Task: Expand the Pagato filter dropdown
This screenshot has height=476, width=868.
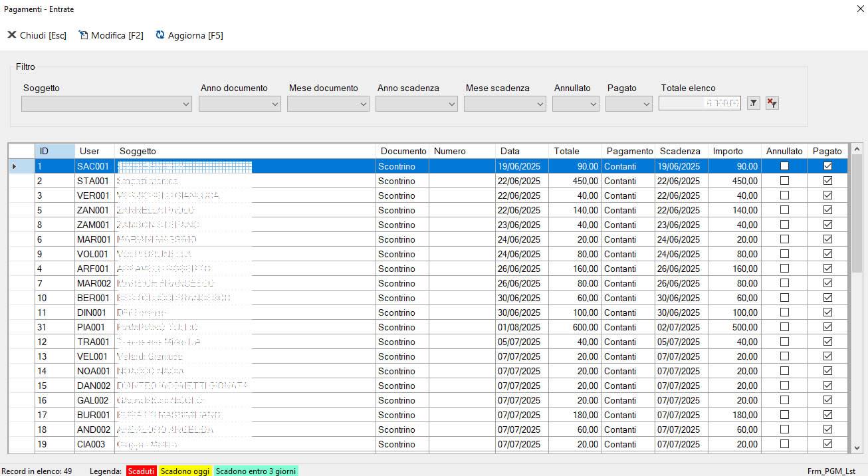Action: [646, 104]
